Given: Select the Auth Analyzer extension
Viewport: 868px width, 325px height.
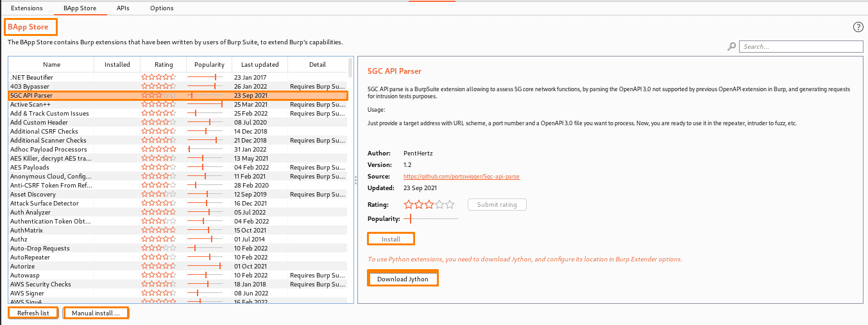Looking at the screenshot, I should coord(178,212).
